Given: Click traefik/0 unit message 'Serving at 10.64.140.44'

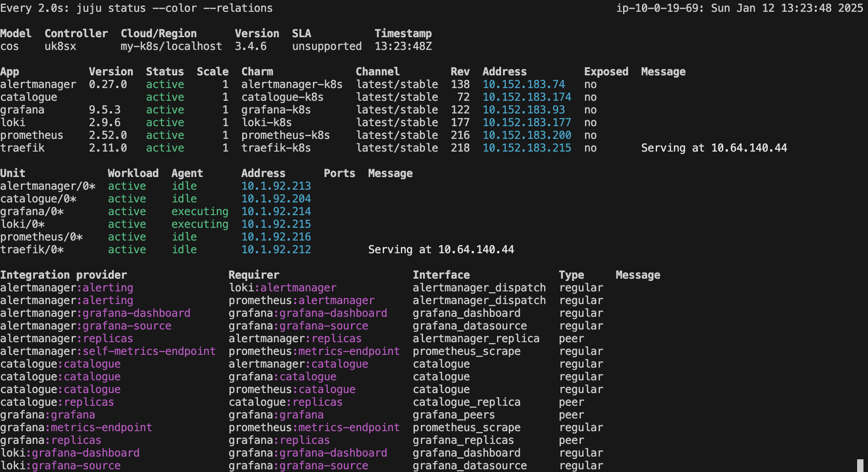Looking at the screenshot, I should [x=441, y=250].
